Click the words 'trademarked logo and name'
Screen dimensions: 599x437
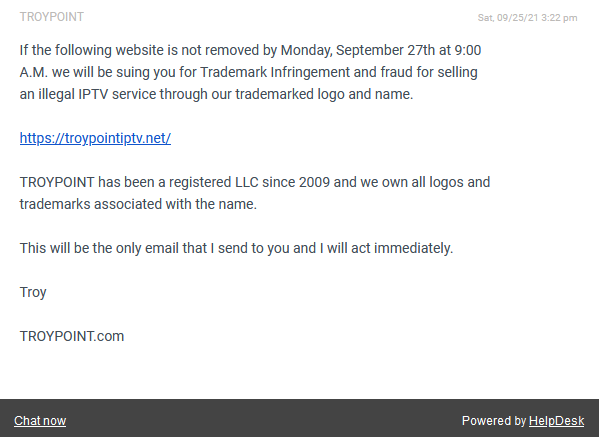[324, 94]
